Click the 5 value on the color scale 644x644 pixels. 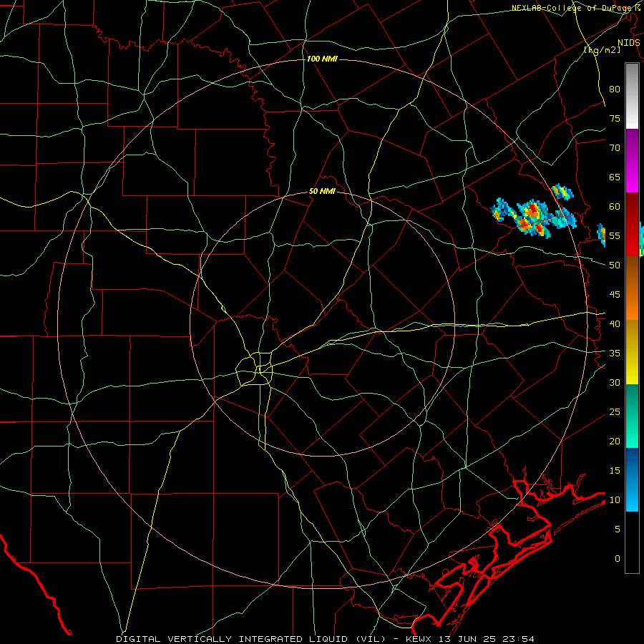click(618, 530)
